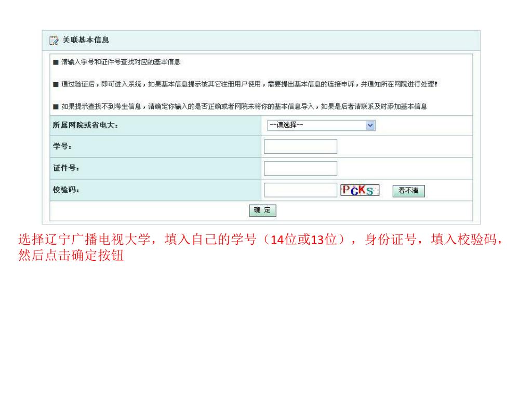This screenshot has width=532, height=399.
Task: Click the PCKS captcha image
Action: 360,190
